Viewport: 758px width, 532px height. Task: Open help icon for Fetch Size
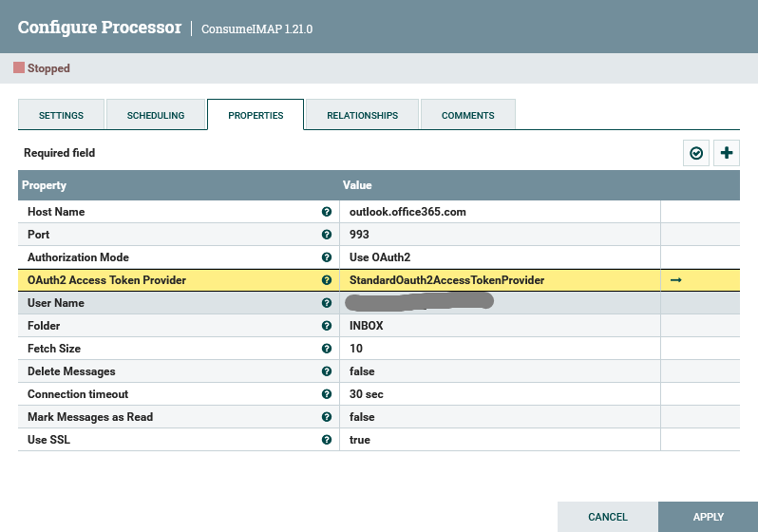[x=327, y=349]
